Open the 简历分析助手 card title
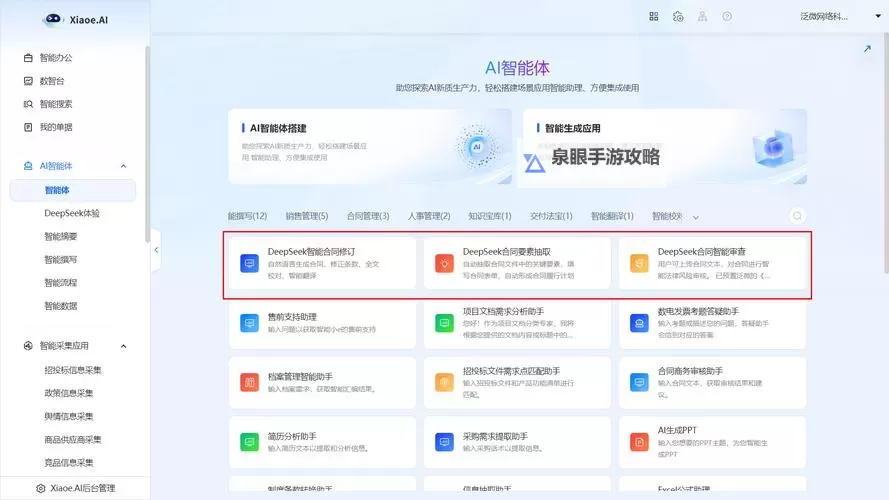This screenshot has width=889, height=500. pos(292,436)
